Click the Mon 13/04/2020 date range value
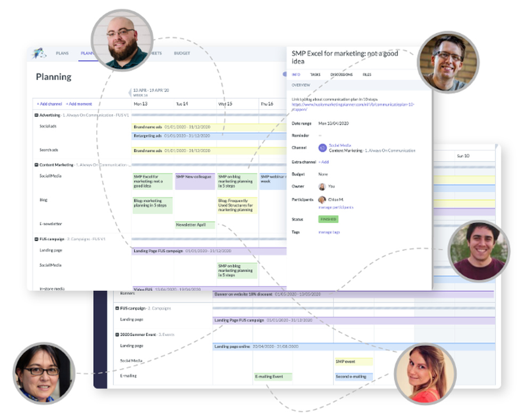Screen dimensions: 532x418 pyautogui.click(x=333, y=123)
